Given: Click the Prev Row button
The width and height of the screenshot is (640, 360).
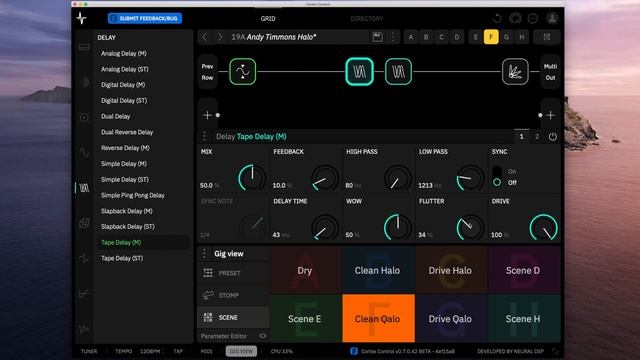Looking at the screenshot, I should pyautogui.click(x=207, y=72).
